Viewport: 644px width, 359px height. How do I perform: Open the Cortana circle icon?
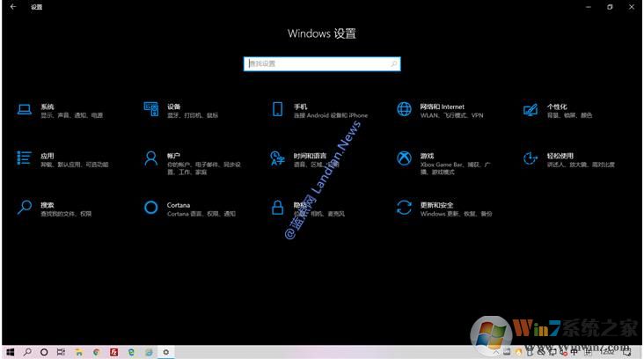tap(150, 208)
